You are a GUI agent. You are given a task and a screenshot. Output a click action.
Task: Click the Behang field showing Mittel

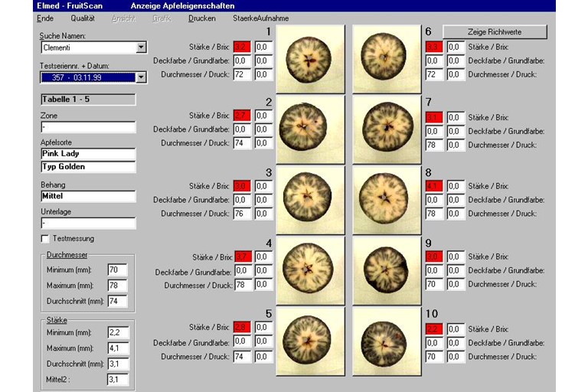pyautogui.click(x=88, y=196)
